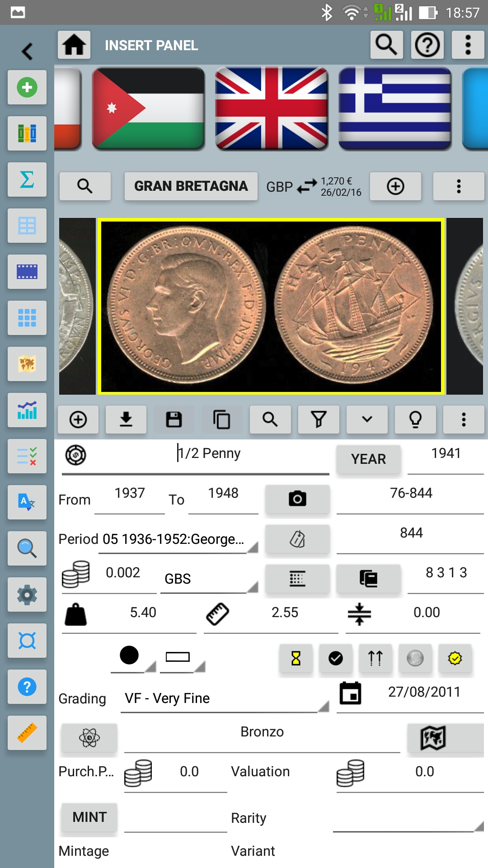The width and height of the screenshot is (488, 868).
Task: Add new coin in coin toolbar
Action: [x=78, y=420]
